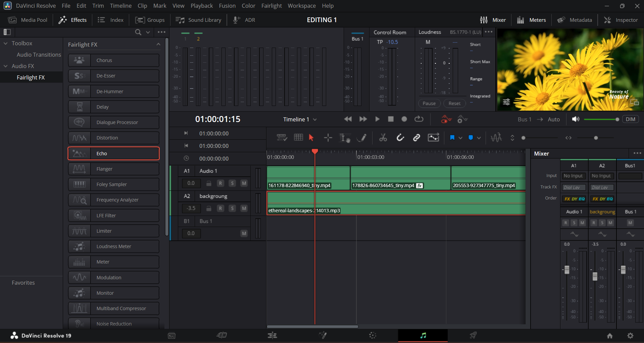The image size is (644, 343).
Task: Click the snapping magnet icon
Action: [400, 137]
